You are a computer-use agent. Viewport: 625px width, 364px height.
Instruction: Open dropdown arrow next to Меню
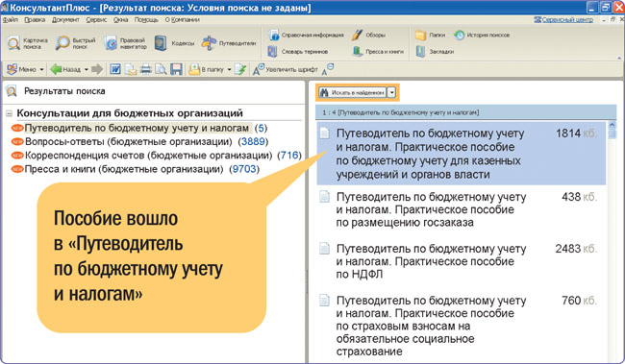(41, 70)
